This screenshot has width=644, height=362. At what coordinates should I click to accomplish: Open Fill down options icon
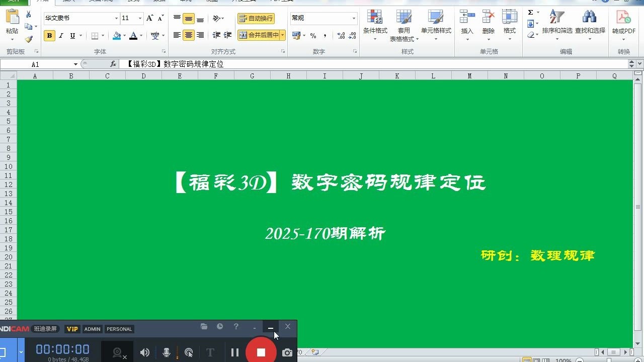(x=530, y=24)
